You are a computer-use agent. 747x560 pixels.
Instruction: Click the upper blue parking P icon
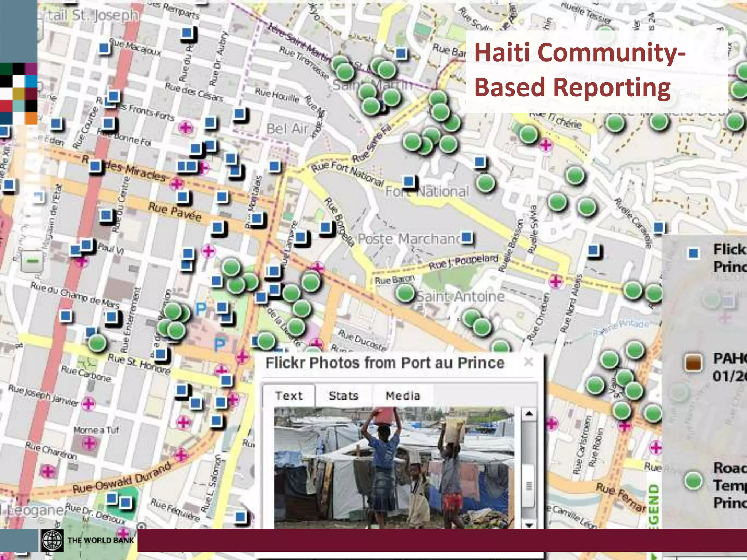click(x=200, y=309)
